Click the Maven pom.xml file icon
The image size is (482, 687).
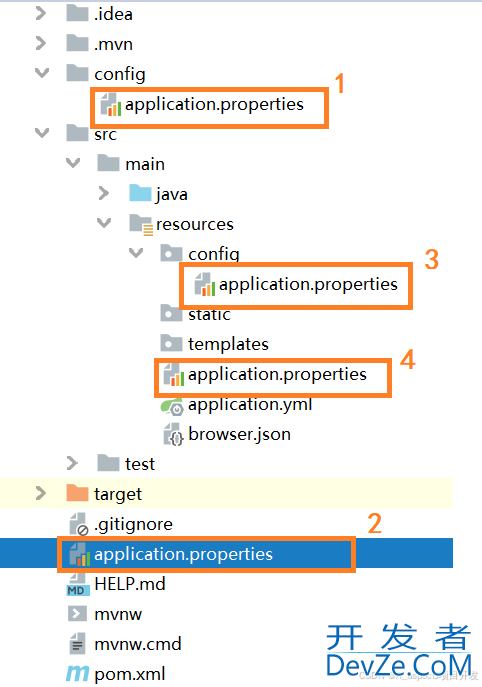point(78,673)
